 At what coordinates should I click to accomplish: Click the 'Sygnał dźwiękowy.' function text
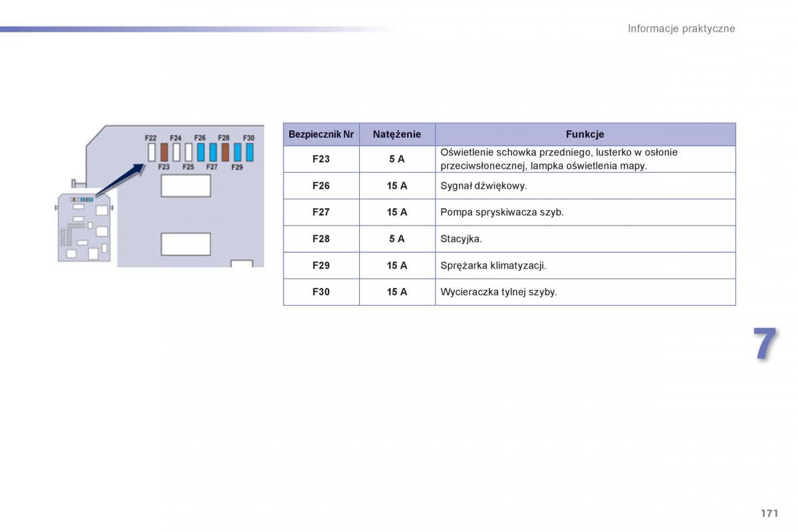point(483,186)
